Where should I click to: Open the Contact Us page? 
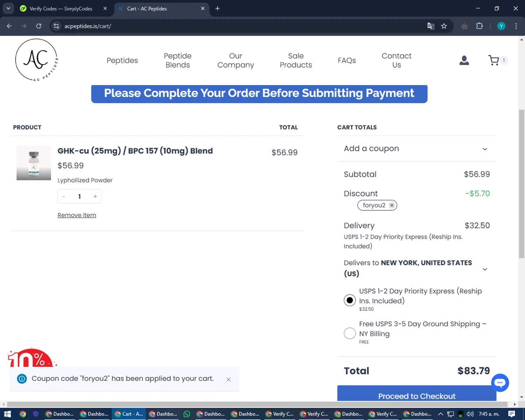tap(397, 61)
